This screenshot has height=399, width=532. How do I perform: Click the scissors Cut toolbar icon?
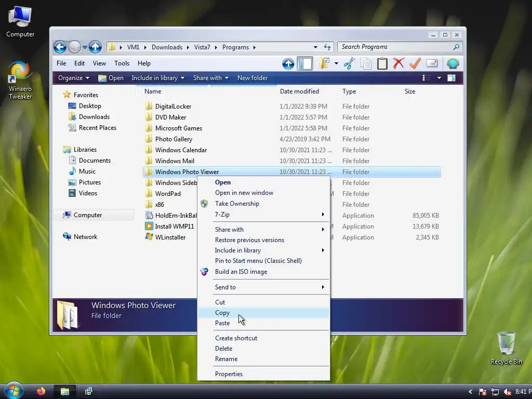pyautogui.click(x=349, y=63)
